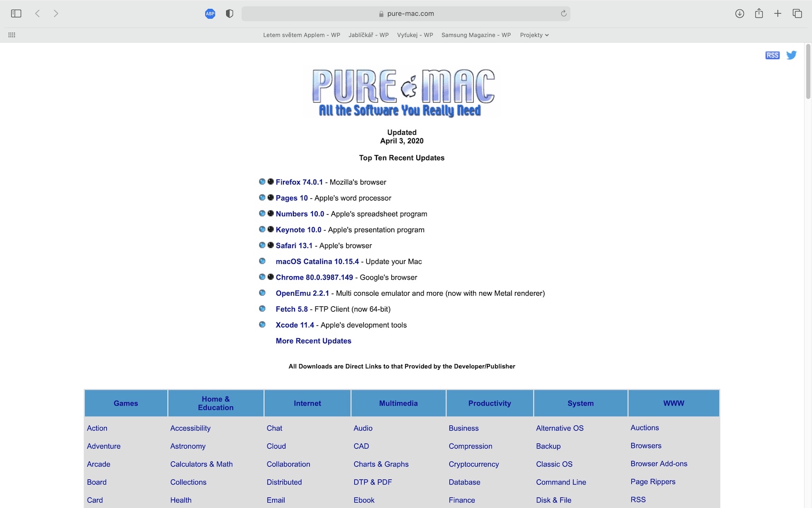Open the Share icon in the toolbar
812x508 pixels.
coord(759,13)
